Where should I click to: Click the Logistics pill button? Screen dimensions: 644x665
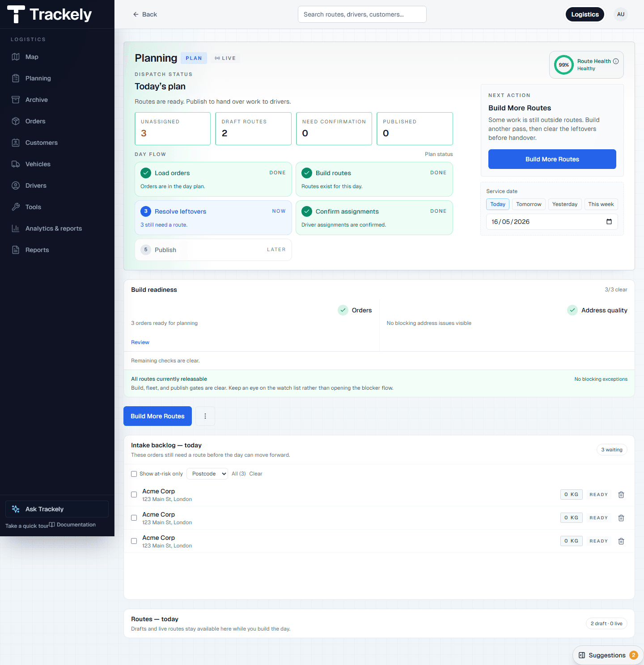point(585,14)
